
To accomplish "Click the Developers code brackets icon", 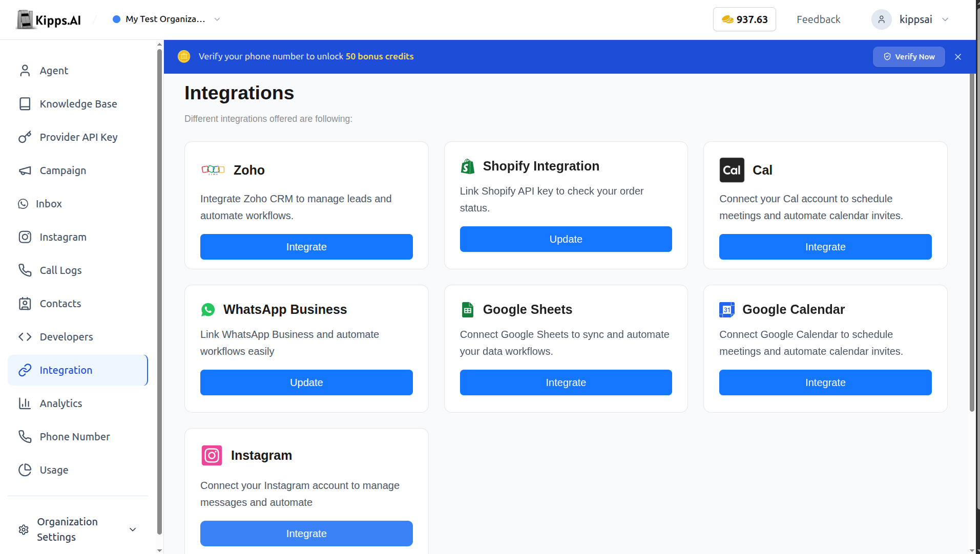I will 25,337.
